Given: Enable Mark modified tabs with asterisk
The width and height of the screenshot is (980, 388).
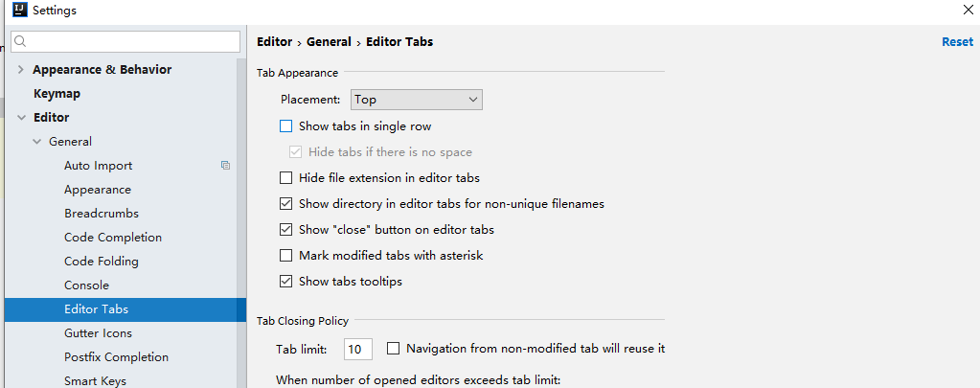Looking at the screenshot, I should 285,256.
